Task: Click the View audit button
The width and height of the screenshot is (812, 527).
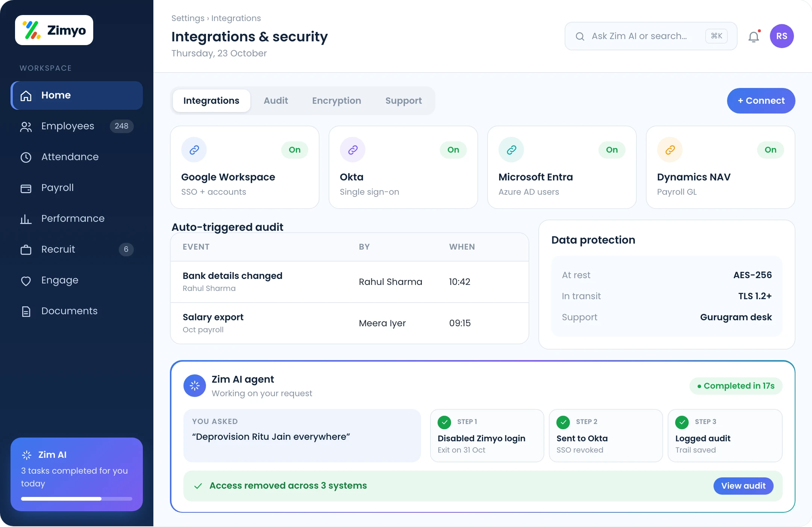Action: [x=743, y=486]
